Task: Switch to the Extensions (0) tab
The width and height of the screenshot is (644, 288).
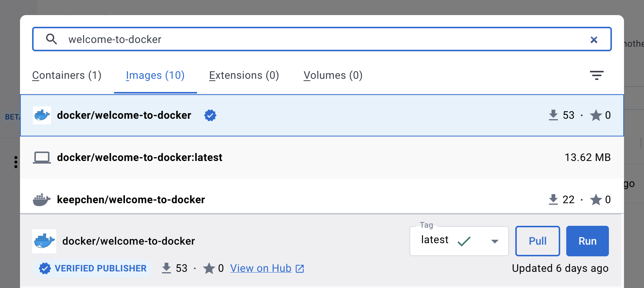Action: click(244, 75)
